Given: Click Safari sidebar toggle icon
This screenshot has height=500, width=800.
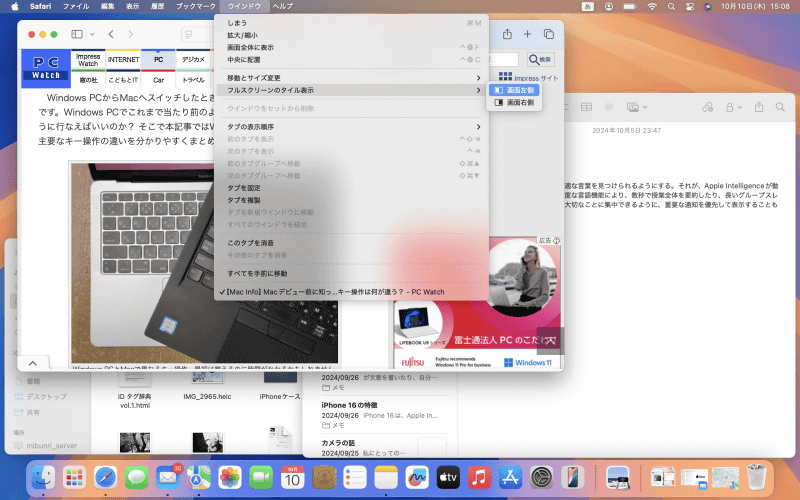Looking at the screenshot, I should pos(77,34).
